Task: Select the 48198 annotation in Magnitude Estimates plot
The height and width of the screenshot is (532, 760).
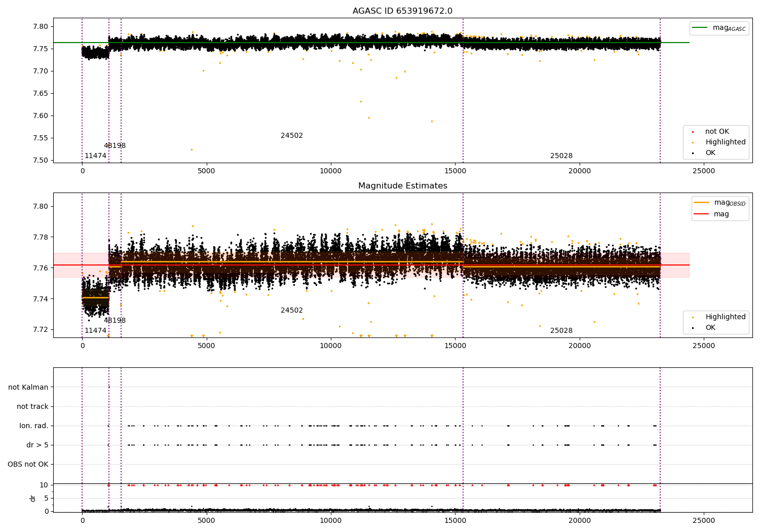Action: point(115,321)
